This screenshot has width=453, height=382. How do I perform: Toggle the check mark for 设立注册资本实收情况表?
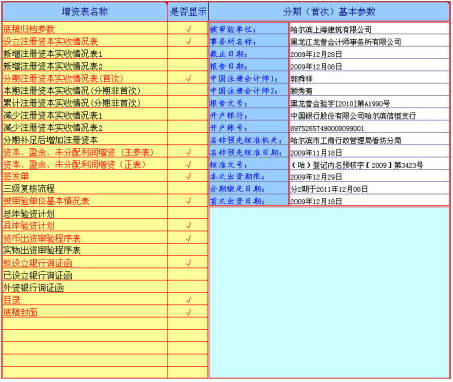tap(188, 41)
